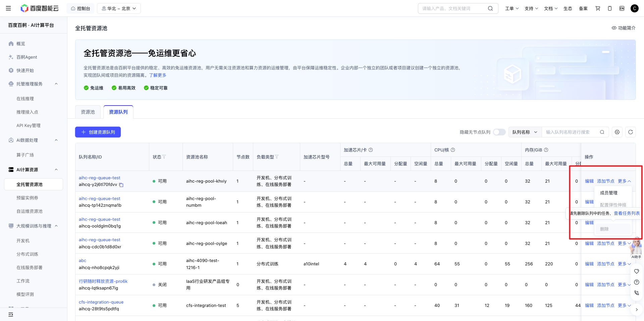Open the mobile phone icon in top bar

tap(610, 8)
